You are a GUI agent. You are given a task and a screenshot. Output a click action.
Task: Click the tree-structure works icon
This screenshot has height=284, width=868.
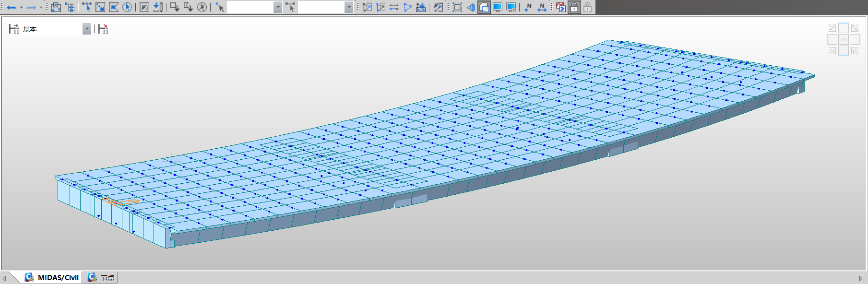pyautogui.click(x=70, y=7)
